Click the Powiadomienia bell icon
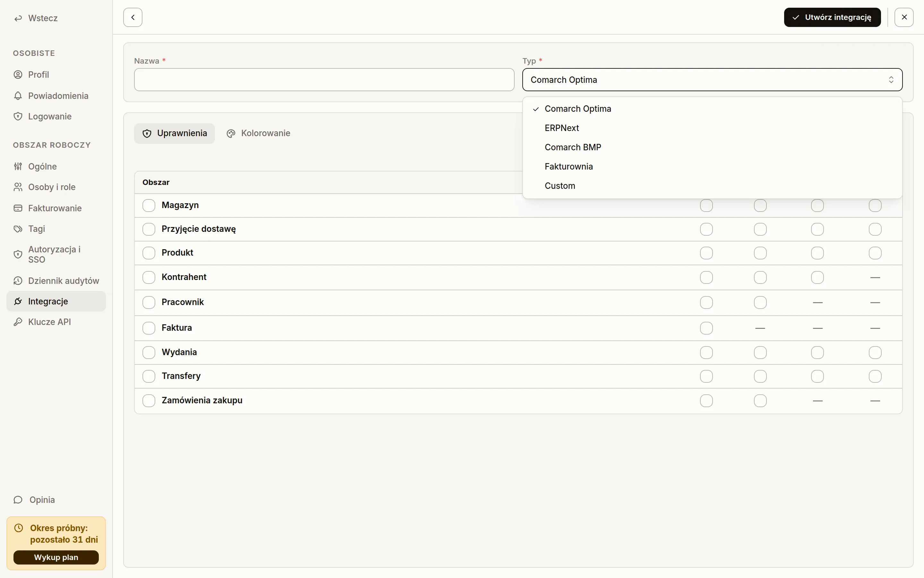 18,96
